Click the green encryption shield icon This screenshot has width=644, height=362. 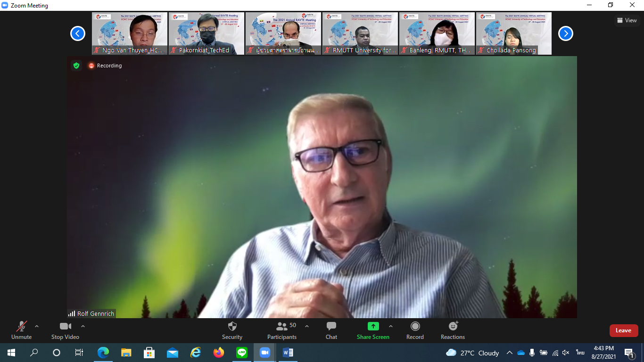(x=76, y=66)
